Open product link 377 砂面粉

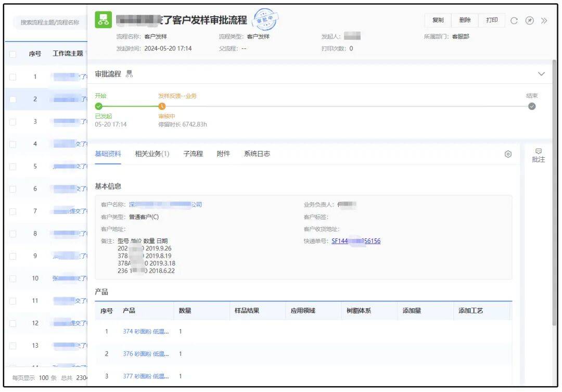146,376
